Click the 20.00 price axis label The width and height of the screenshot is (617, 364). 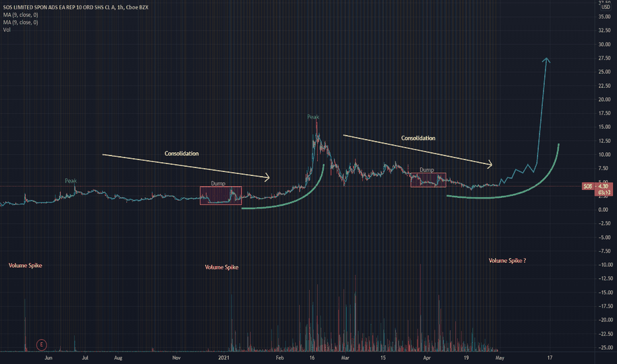(604, 99)
